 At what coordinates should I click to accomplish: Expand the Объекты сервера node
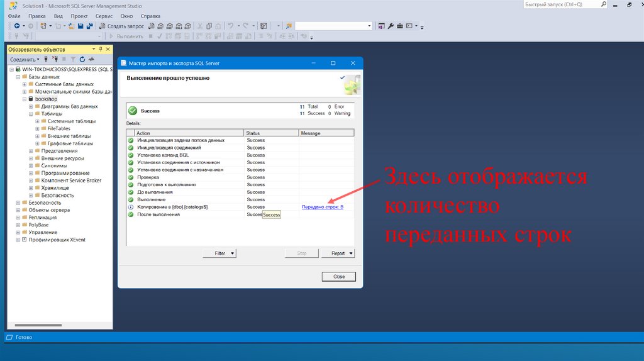pyautogui.click(x=18, y=210)
